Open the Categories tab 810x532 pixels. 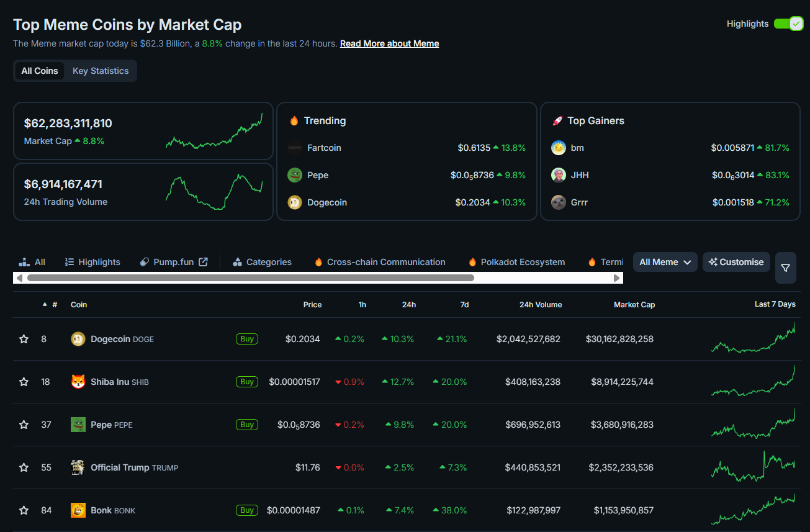click(262, 262)
